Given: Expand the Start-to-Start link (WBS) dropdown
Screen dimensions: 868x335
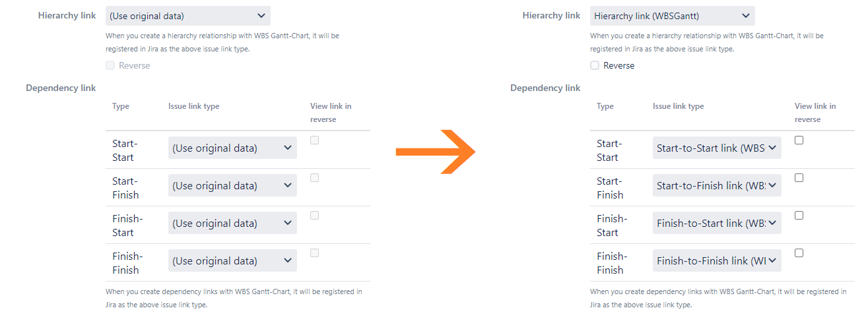Looking at the screenshot, I should (x=717, y=148).
